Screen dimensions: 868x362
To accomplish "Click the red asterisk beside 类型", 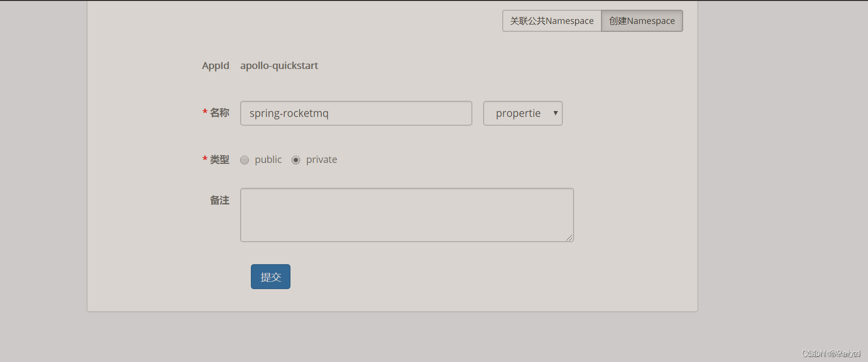I will pos(205,159).
